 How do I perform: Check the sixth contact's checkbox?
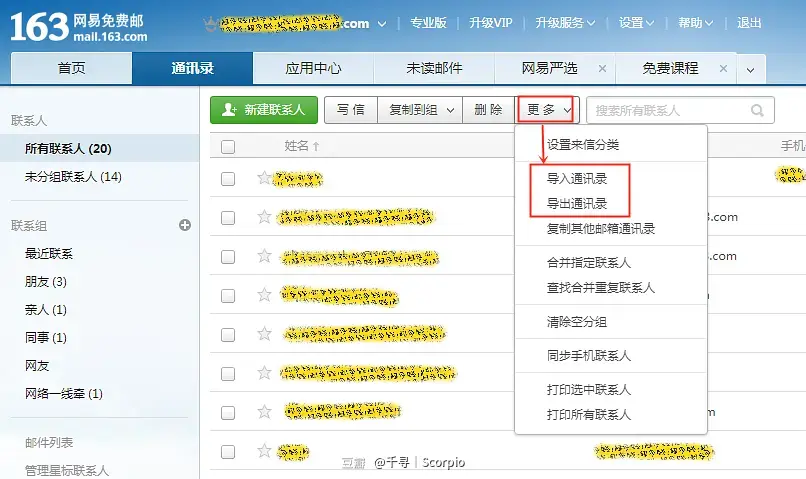point(228,374)
